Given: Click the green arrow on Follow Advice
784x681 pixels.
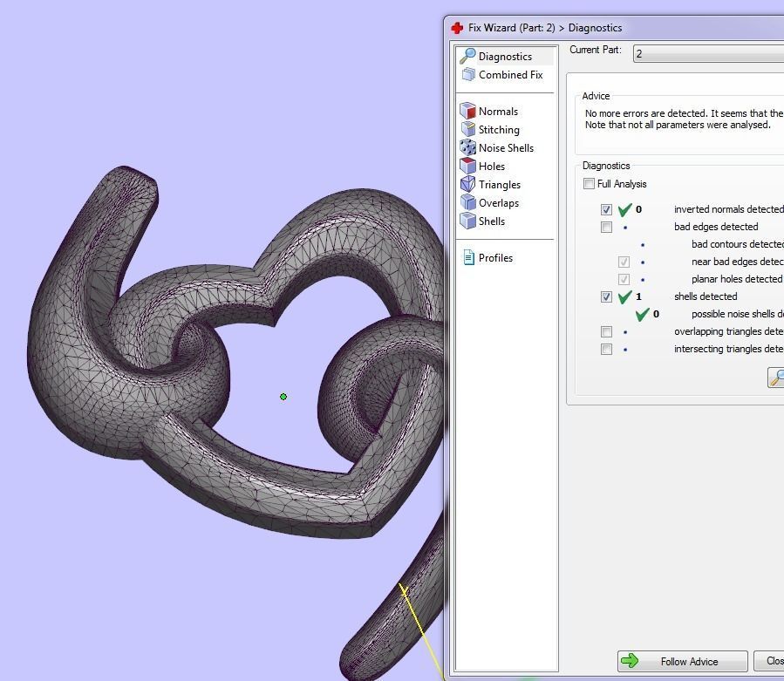Looking at the screenshot, I should (x=630, y=661).
